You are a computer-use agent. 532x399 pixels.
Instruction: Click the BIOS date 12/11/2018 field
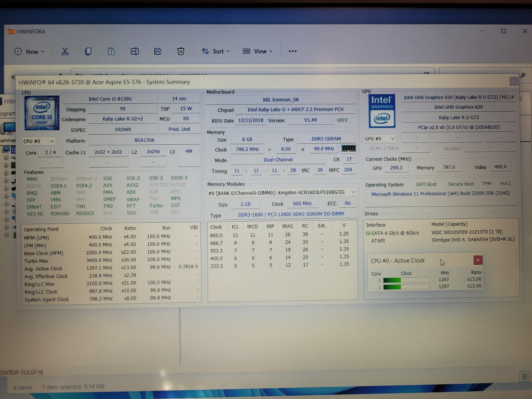[251, 120]
